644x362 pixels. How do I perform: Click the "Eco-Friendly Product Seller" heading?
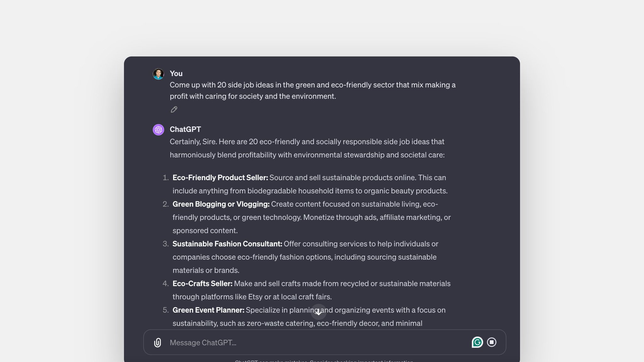coord(220,178)
